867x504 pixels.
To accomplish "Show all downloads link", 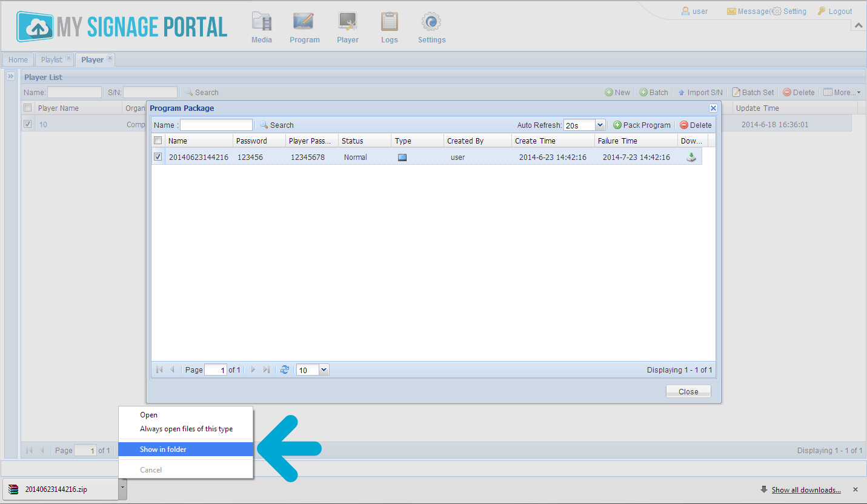I will click(806, 489).
